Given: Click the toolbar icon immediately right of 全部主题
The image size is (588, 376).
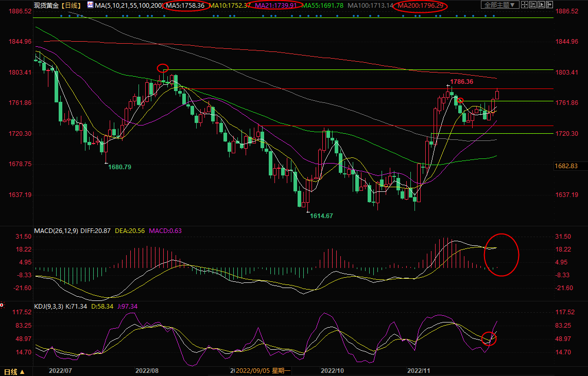Looking at the screenshot, I should coord(524,5).
